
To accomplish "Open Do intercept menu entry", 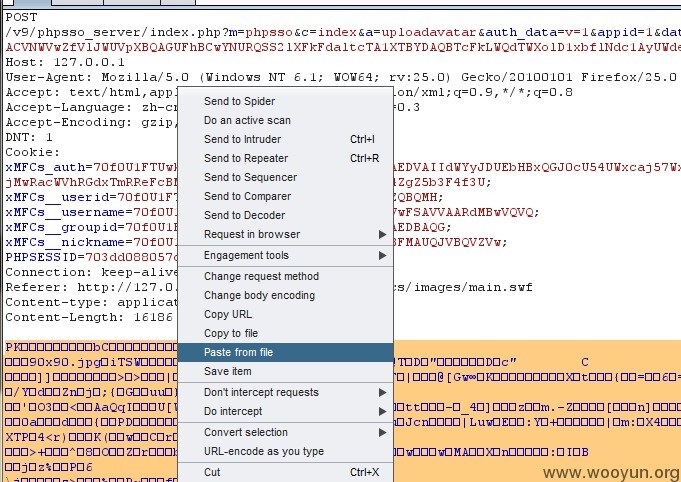I will (x=285, y=411).
